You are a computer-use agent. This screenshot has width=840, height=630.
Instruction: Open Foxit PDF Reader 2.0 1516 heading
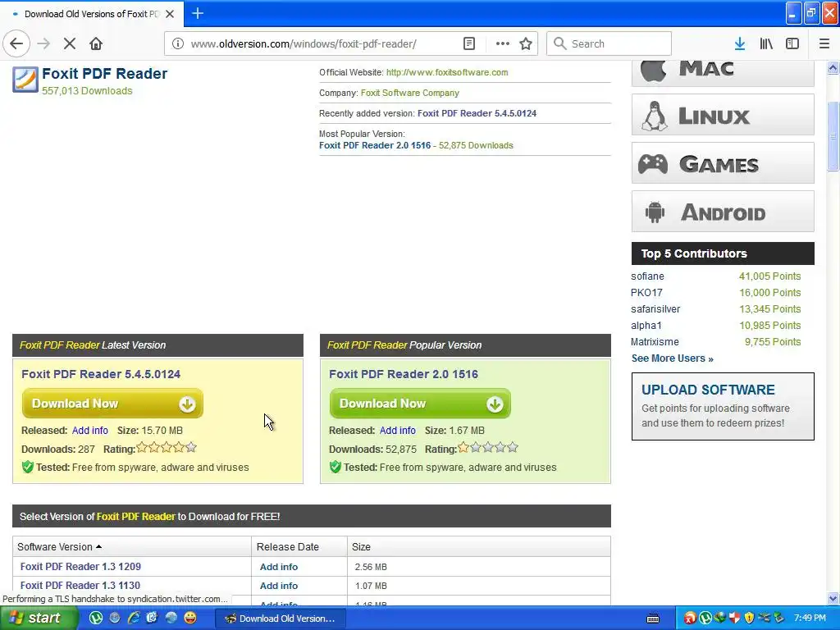pyautogui.click(x=404, y=374)
